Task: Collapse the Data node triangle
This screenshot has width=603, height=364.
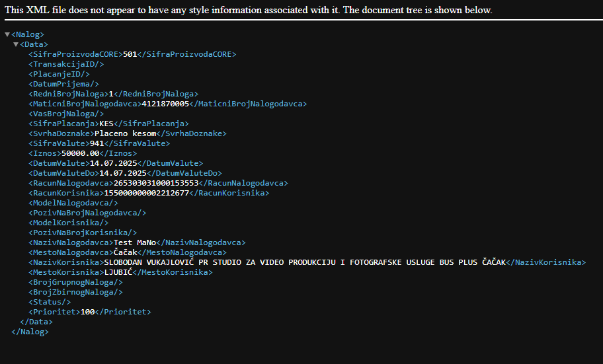Action: coord(16,44)
